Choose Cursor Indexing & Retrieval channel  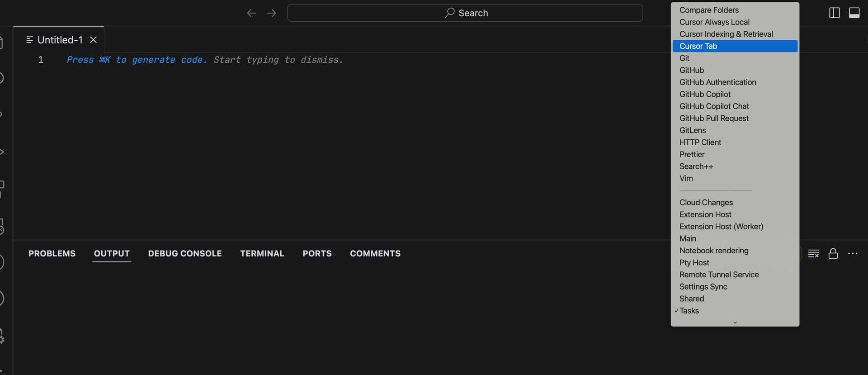[x=735, y=34]
